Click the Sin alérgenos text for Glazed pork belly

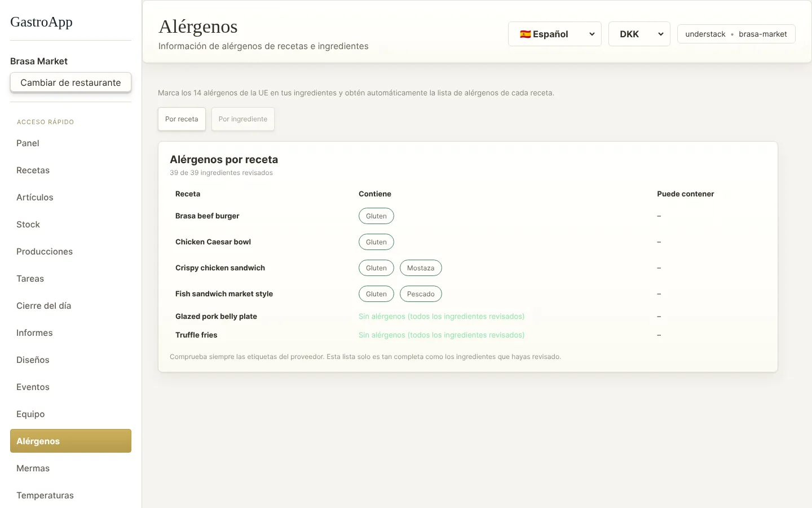tap(442, 317)
